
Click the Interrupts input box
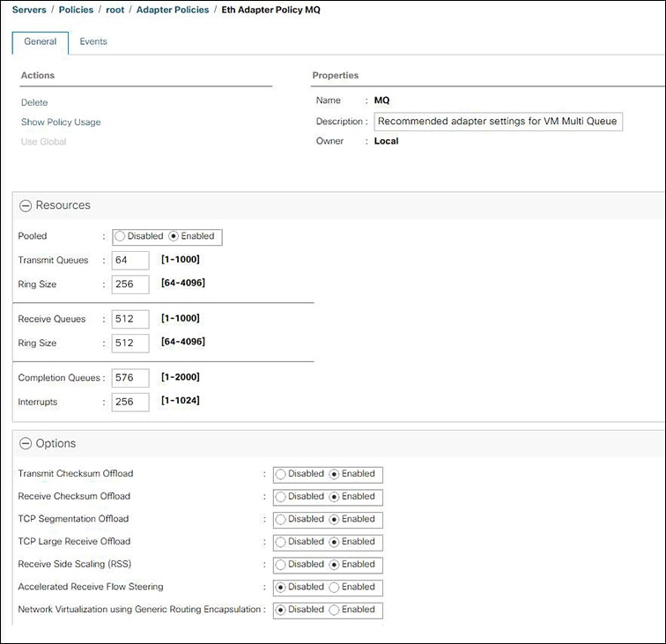coord(130,402)
